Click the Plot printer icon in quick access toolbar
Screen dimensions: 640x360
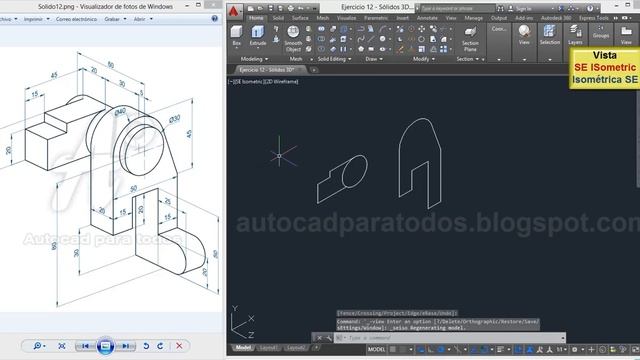point(290,8)
